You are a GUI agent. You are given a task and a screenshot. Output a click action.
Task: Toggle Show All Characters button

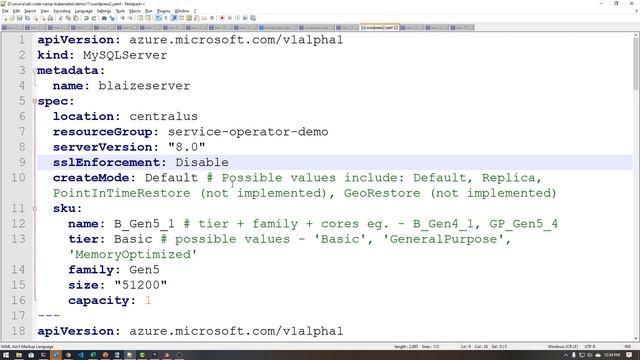(x=166, y=18)
